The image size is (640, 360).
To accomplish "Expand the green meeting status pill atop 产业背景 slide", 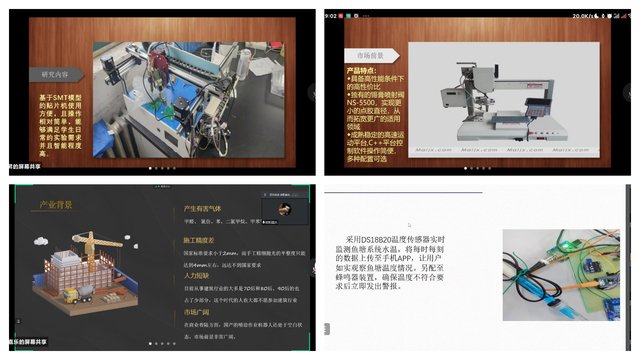I will [x=162, y=186].
